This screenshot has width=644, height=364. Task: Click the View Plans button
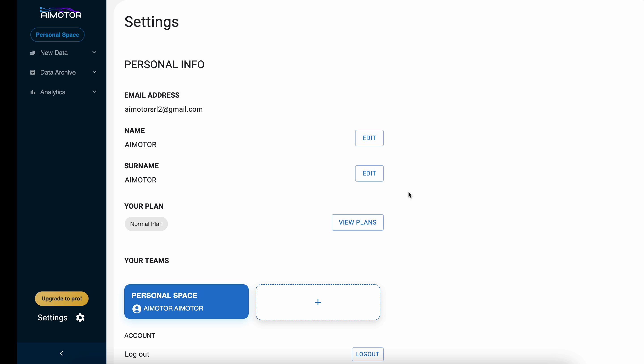click(357, 222)
